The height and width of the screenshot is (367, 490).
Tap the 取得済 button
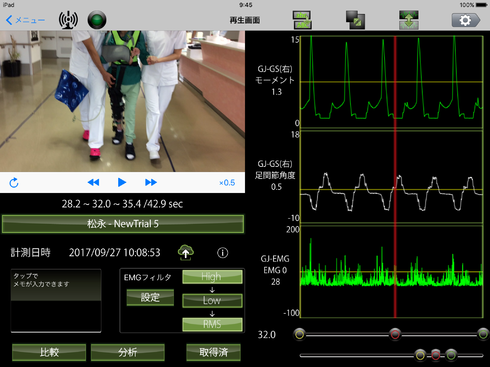(x=213, y=352)
